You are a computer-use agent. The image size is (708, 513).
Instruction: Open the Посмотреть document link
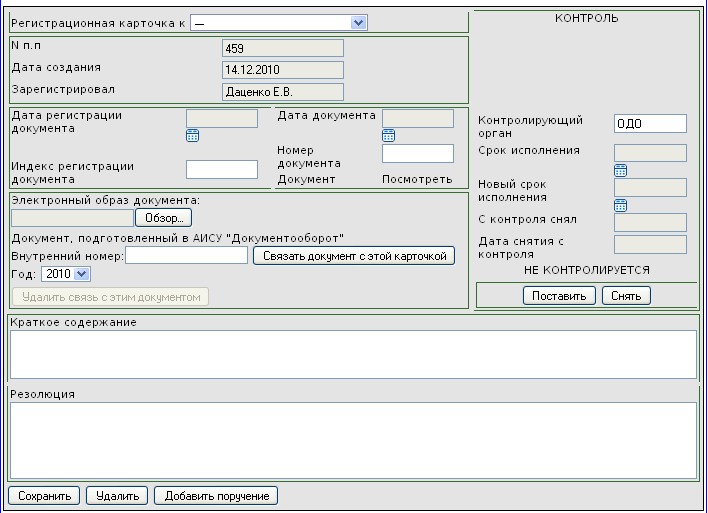[x=417, y=179]
